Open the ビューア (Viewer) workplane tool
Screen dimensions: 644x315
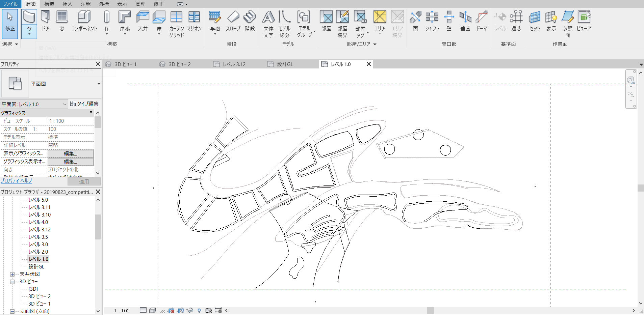[584, 21]
